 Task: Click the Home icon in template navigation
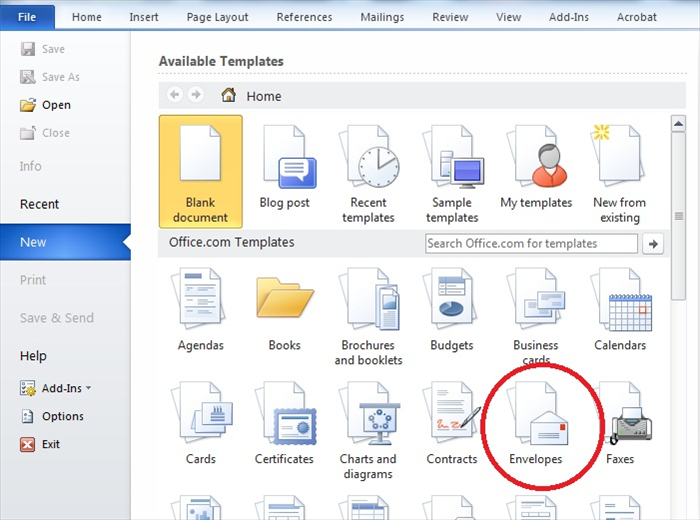229,95
